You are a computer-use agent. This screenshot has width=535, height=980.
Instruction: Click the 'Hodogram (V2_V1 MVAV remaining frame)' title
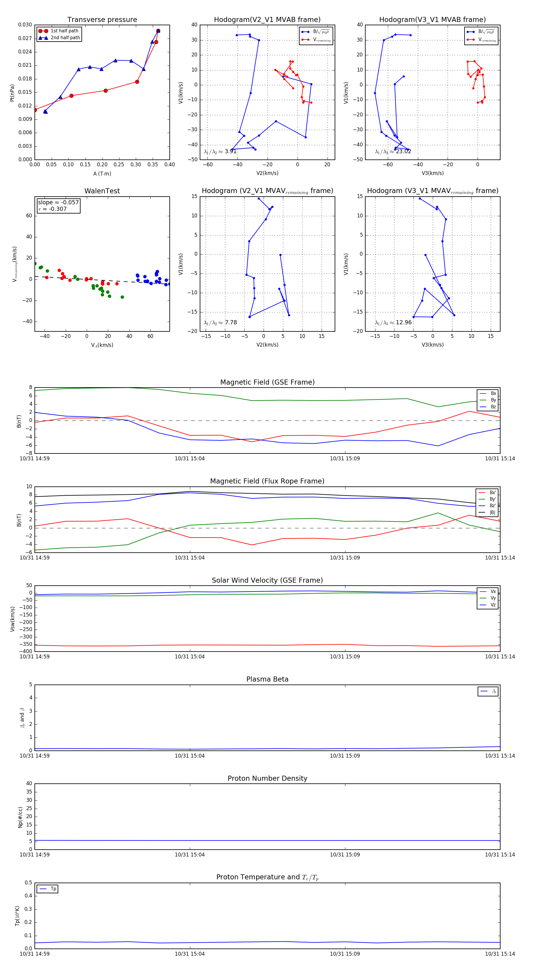pyautogui.click(x=267, y=191)
